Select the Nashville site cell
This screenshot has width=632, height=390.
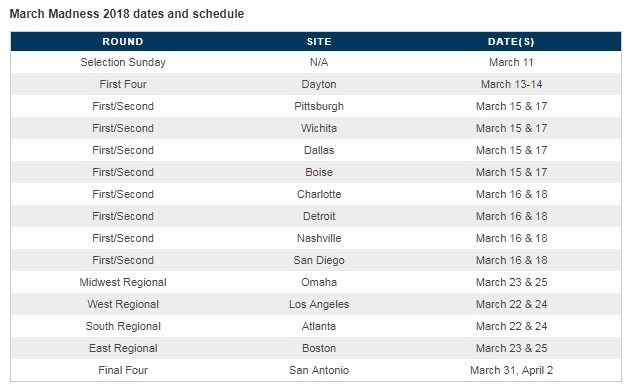tap(319, 238)
